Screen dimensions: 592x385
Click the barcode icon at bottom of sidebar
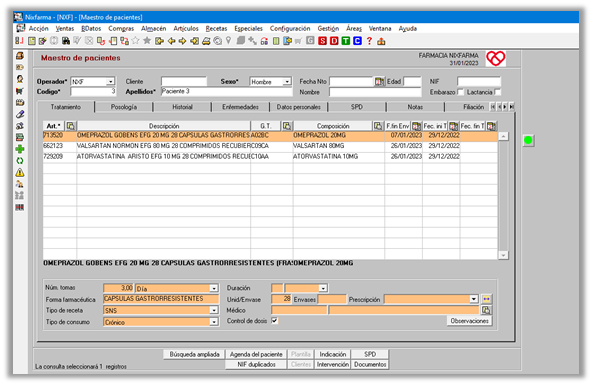(20, 207)
